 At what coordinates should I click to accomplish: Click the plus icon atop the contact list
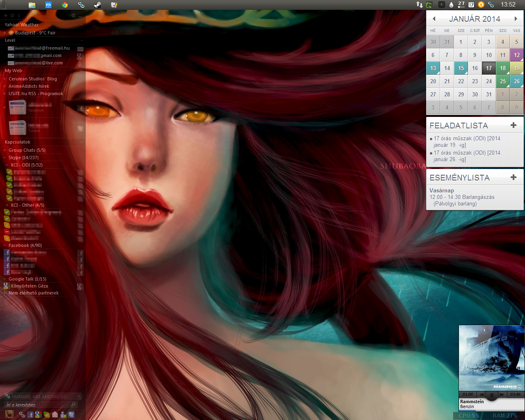click(6, 16)
